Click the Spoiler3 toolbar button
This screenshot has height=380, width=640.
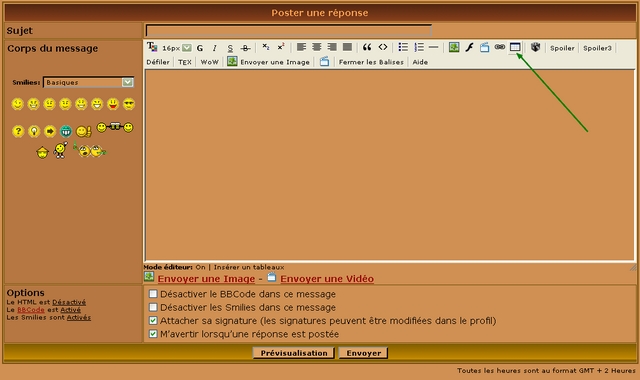pyautogui.click(x=597, y=48)
